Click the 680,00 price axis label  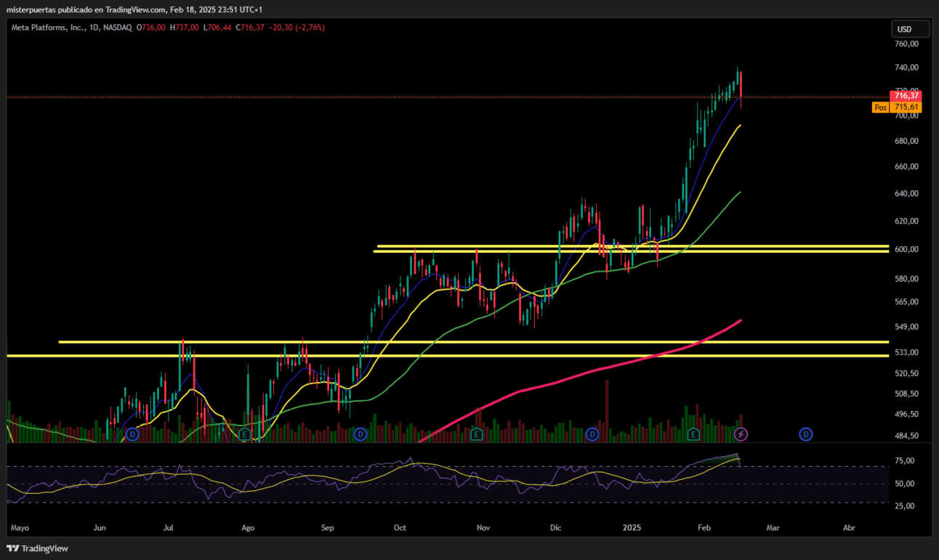pos(908,141)
